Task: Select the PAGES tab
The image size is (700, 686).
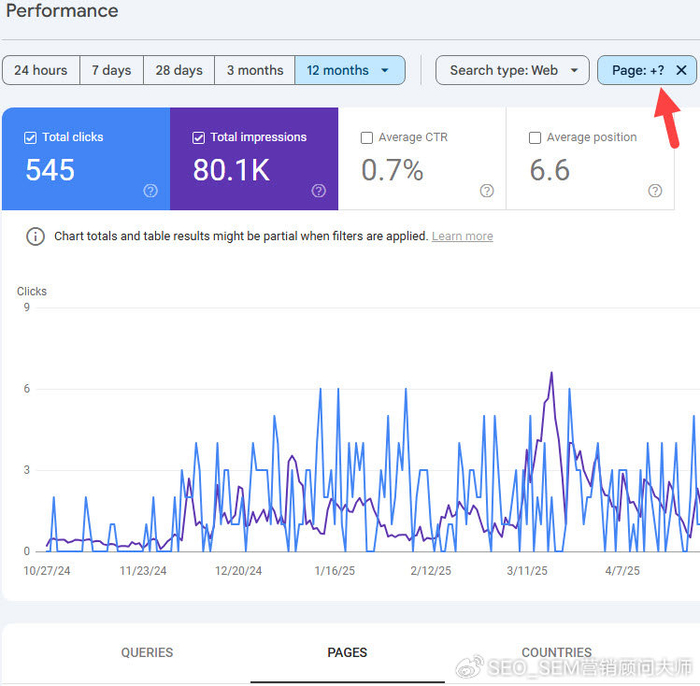Action: pos(347,653)
